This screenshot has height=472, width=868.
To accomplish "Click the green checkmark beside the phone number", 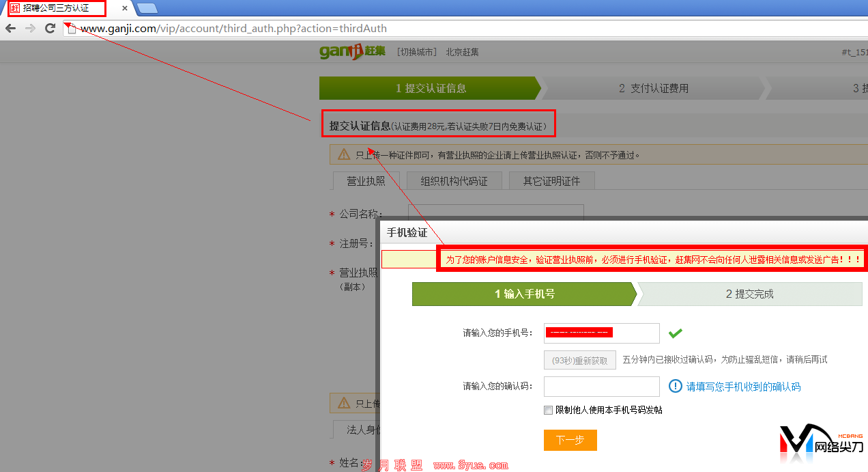I will pos(676,333).
